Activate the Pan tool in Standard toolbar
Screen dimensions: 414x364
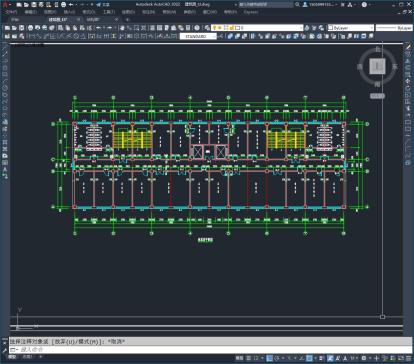tap(122, 28)
